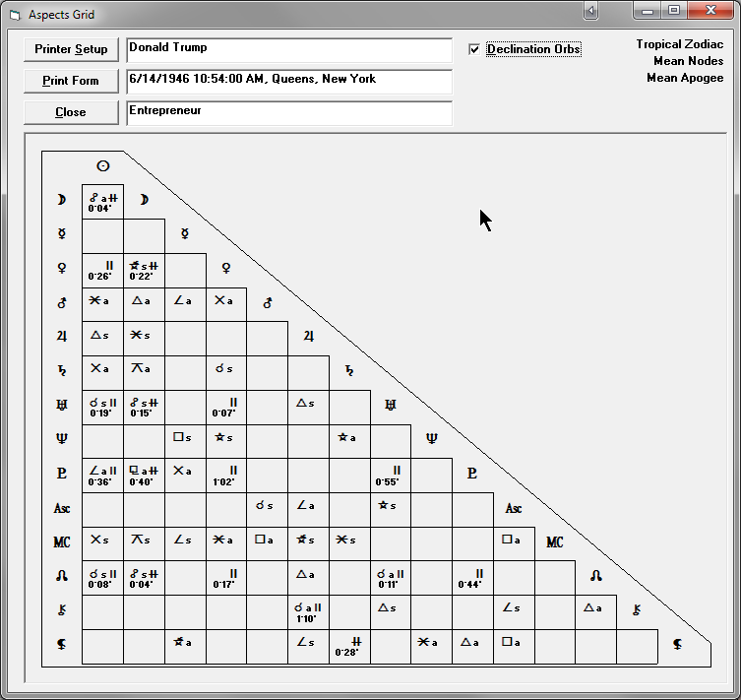Click the Moon glyph in left column
Screen dimensions: 741x700
point(61,200)
